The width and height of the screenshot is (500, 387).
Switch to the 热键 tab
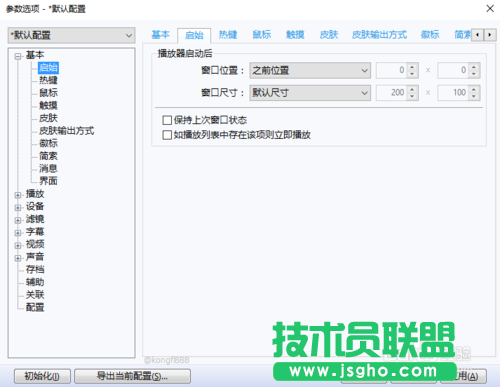pos(228,35)
